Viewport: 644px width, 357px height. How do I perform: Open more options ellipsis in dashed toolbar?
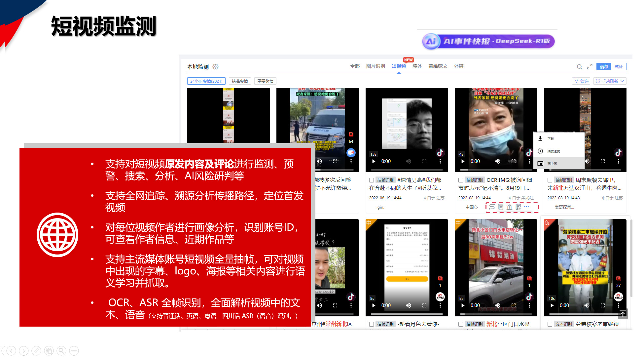click(527, 207)
